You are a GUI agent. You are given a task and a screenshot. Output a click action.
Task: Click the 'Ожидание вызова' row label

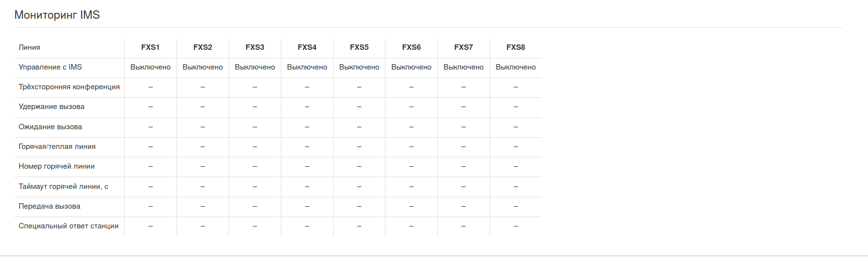(x=50, y=127)
